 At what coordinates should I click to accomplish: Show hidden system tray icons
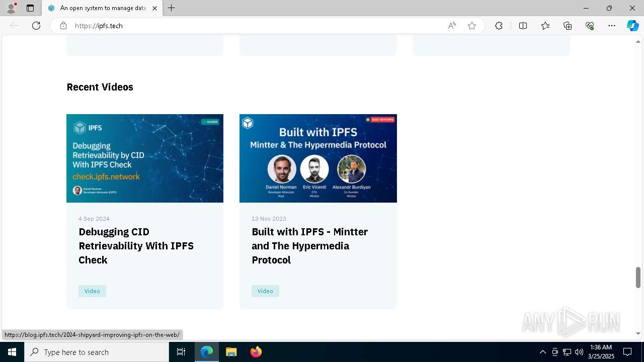(x=542, y=352)
